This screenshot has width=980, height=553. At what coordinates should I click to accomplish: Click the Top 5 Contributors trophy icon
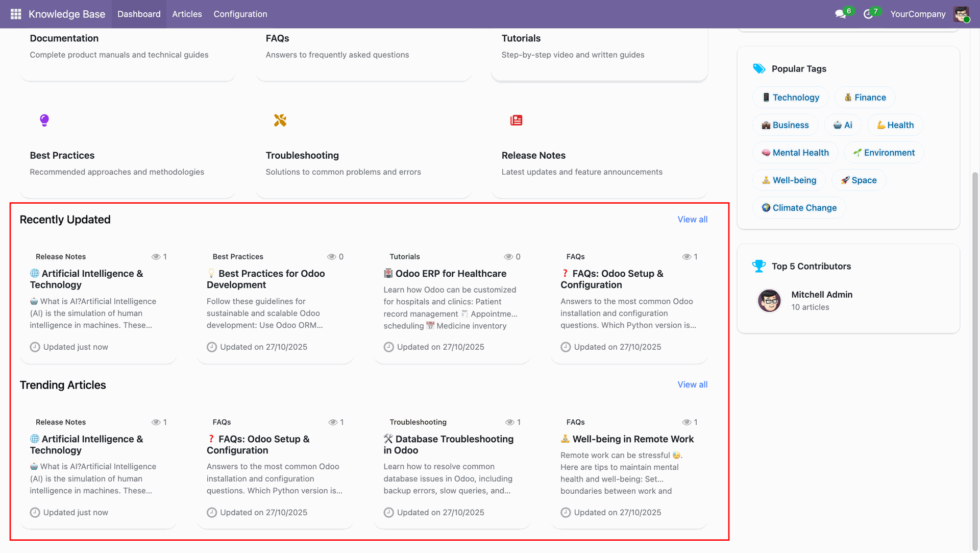759,266
